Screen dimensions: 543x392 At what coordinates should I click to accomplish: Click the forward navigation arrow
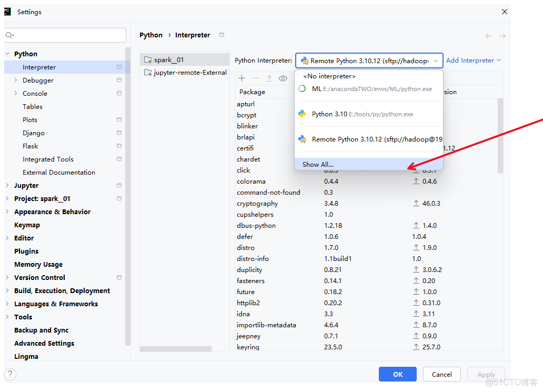click(x=502, y=36)
